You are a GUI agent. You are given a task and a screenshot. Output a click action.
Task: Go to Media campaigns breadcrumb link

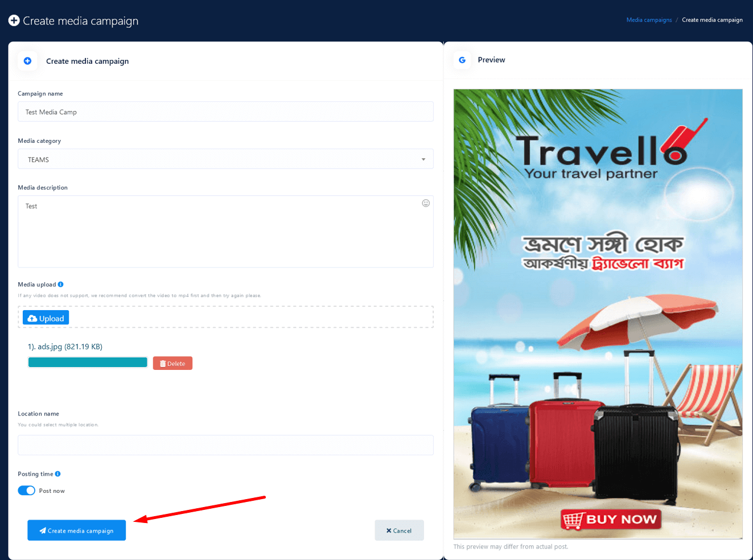[649, 20]
